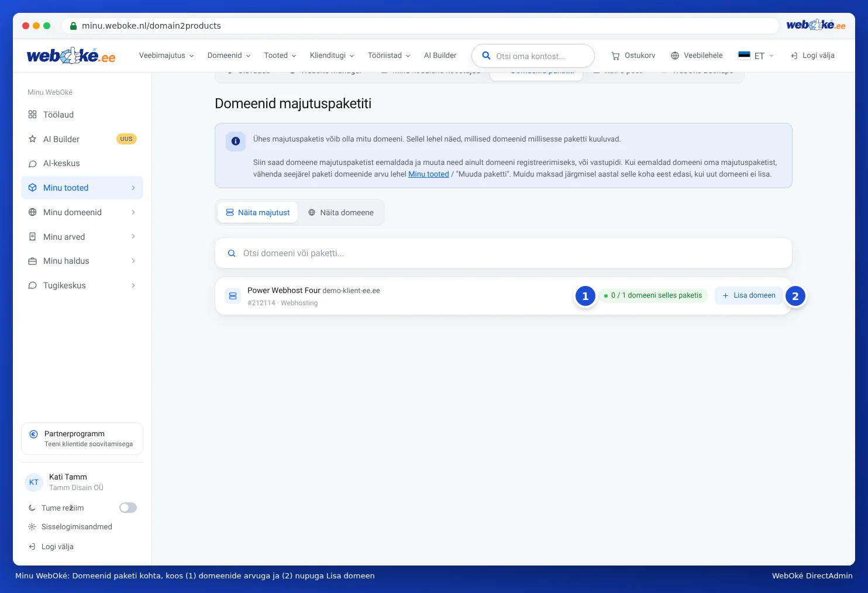Select the Näita majutust tab
868x593 pixels.
point(258,212)
